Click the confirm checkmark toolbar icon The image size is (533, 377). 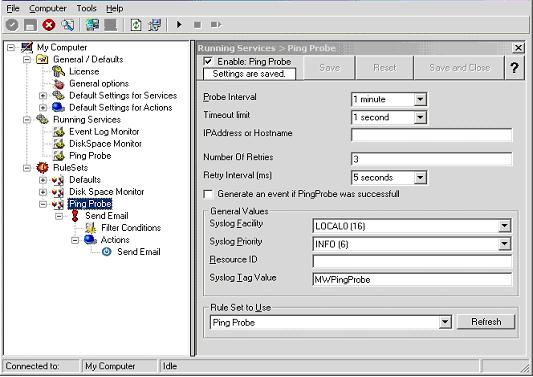tap(12, 25)
